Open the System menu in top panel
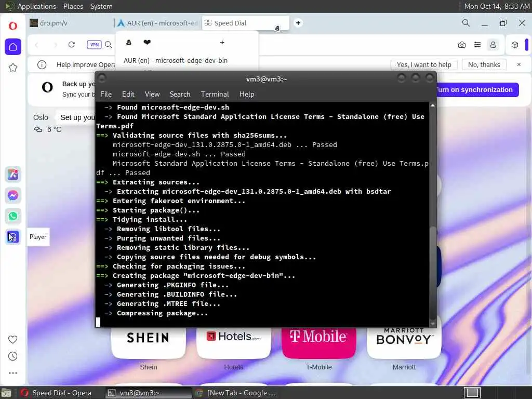532x399 pixels. 101,6
